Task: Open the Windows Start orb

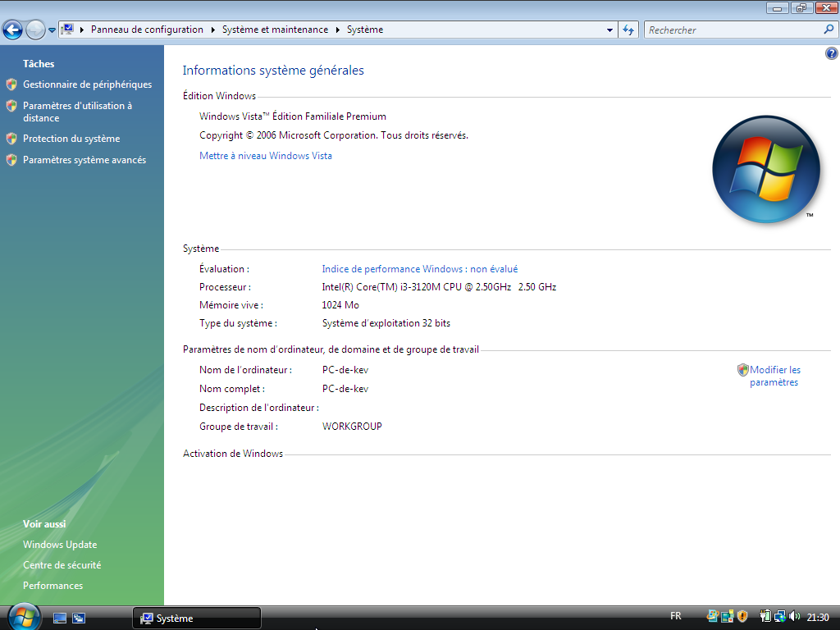Action: tap(24, 617)
